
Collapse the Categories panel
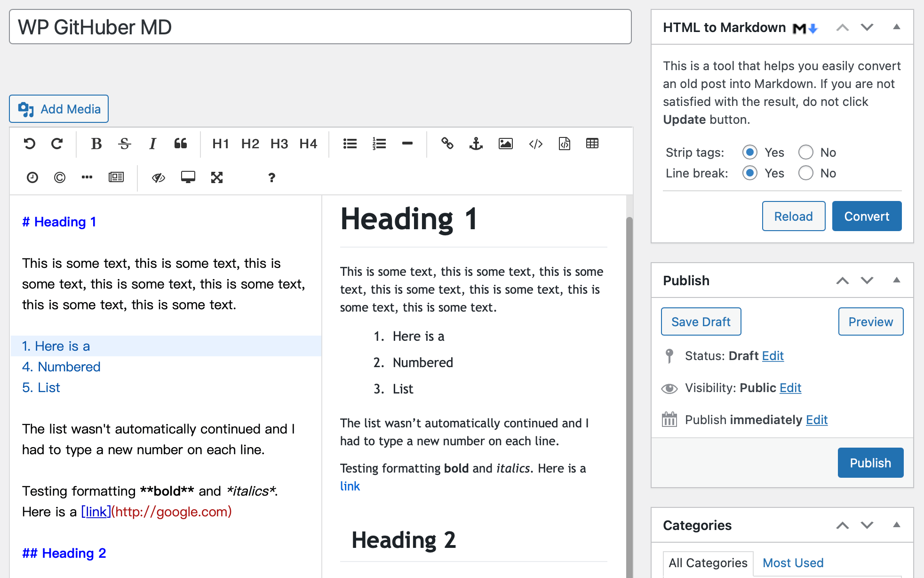point(897,525)
